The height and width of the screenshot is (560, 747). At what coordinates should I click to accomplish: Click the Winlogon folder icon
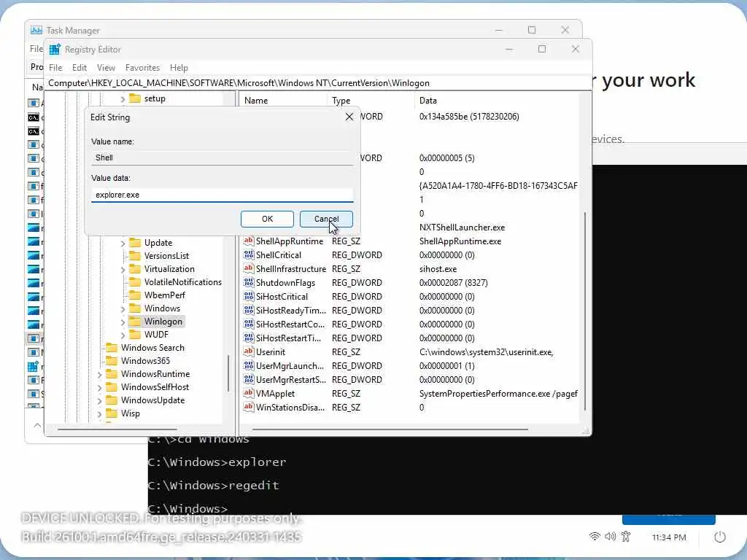click(135, 322)
